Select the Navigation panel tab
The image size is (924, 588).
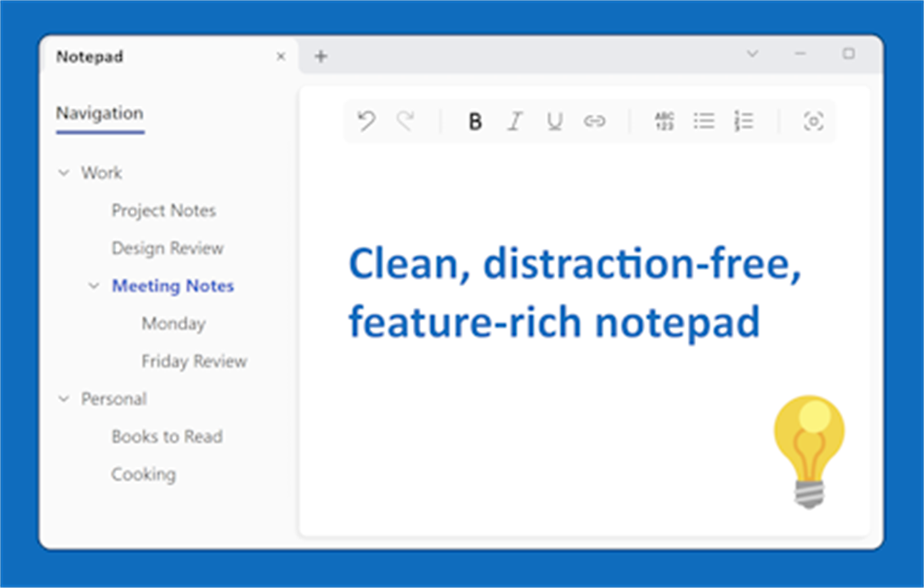[x=99, y=113]
